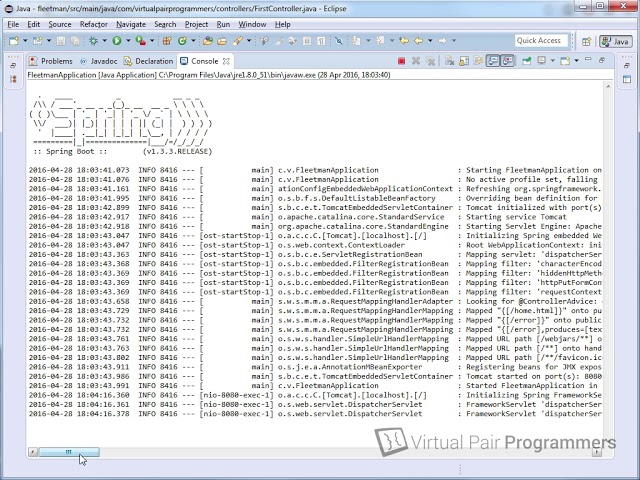The height and width of the screenshot is (480, 640).
Task: Toggle Show Console on Standard Error change
Action: (x=507, y=61)
